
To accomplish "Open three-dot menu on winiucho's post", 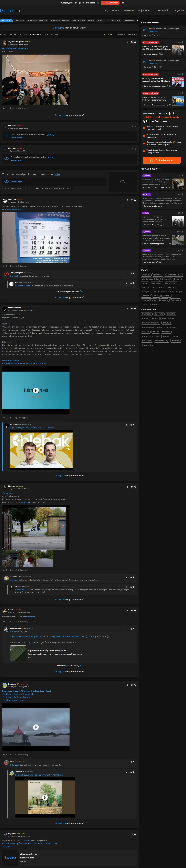I will coord(127,200).
